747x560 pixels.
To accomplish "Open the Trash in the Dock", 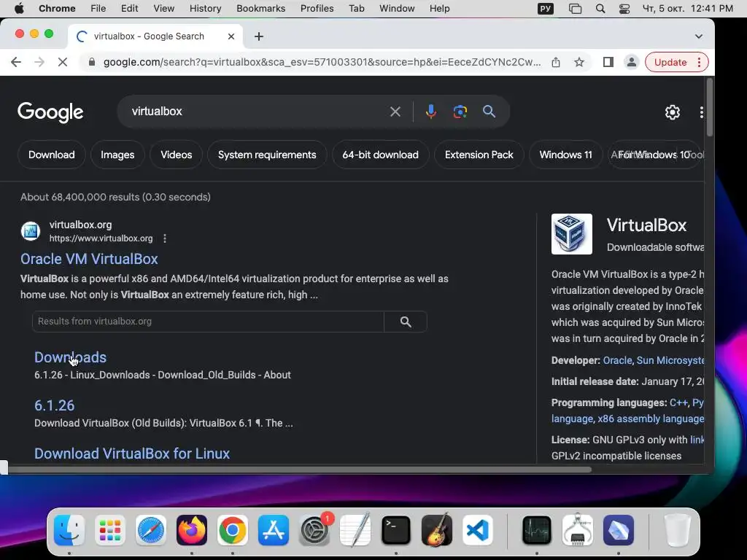I will (x=677, y=530).
